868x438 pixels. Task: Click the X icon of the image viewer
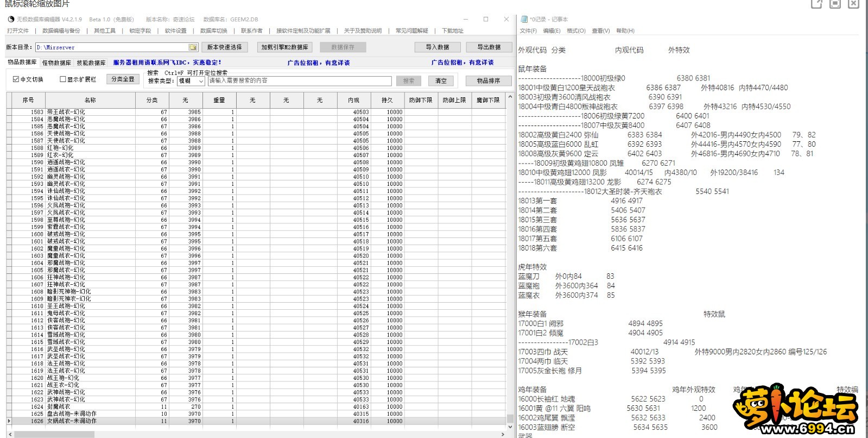click(x=853, y=4)
